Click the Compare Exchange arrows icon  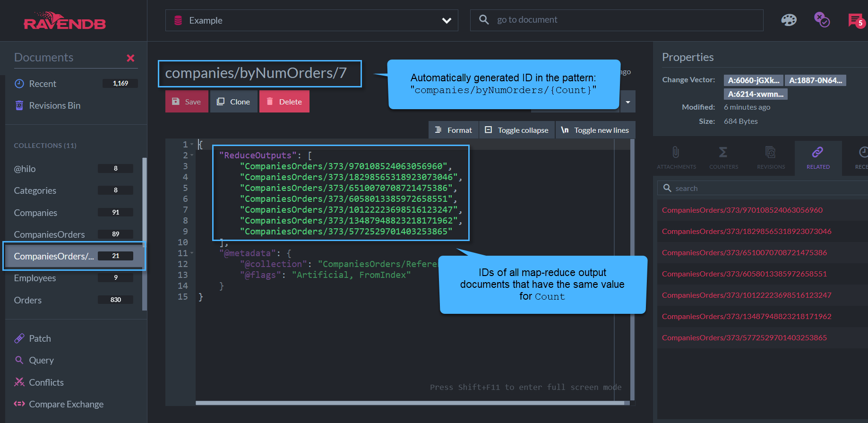point(19,404)
